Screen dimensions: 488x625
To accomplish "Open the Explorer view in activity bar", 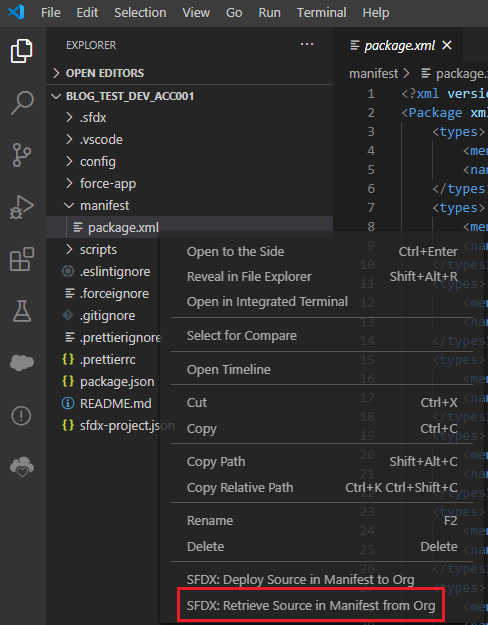I will tap(22, 51).
